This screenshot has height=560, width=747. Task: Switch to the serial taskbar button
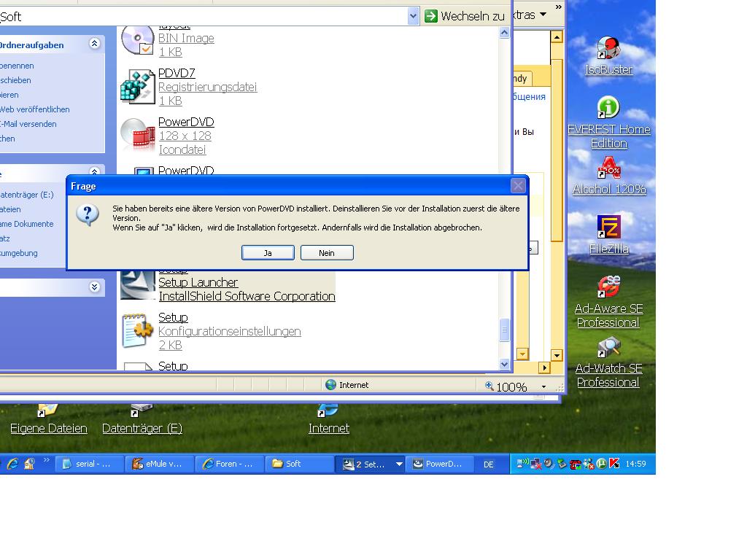click(x=90, y=464)
